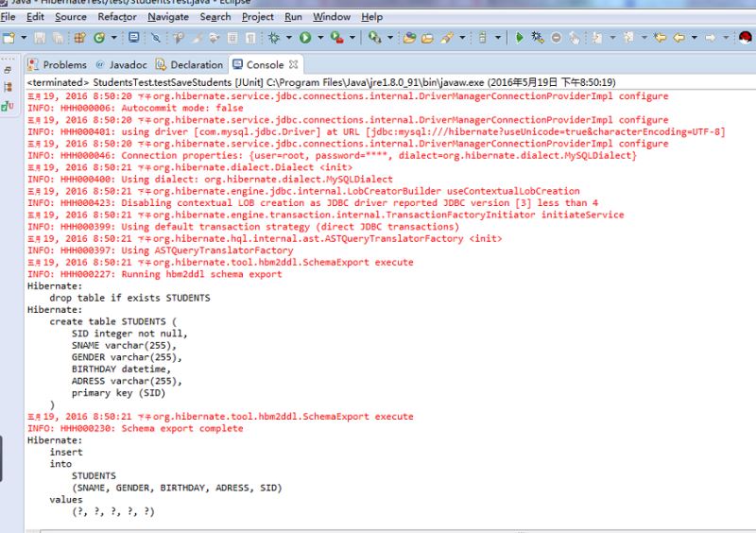Select the Declaration tab
The image size is (756, 533).
coord(197,65)
